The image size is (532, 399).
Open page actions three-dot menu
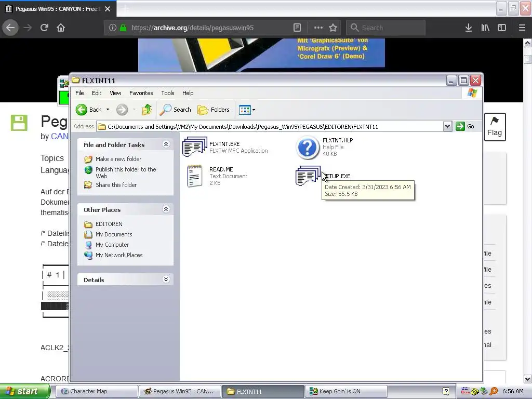click(x=318, y=28)
